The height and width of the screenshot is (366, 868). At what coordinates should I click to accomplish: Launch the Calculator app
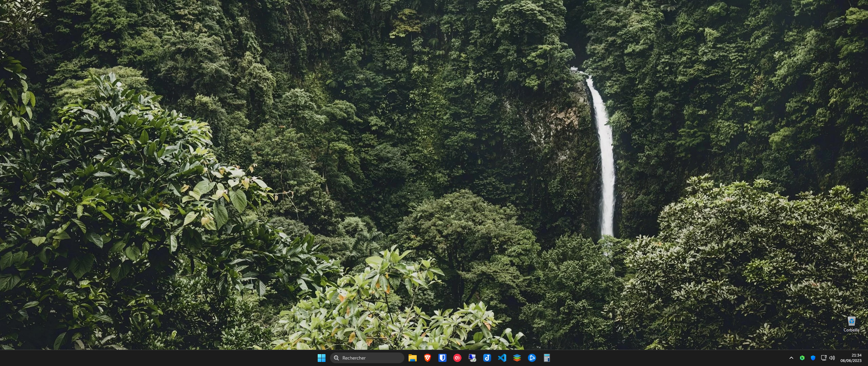click(547, 358)
